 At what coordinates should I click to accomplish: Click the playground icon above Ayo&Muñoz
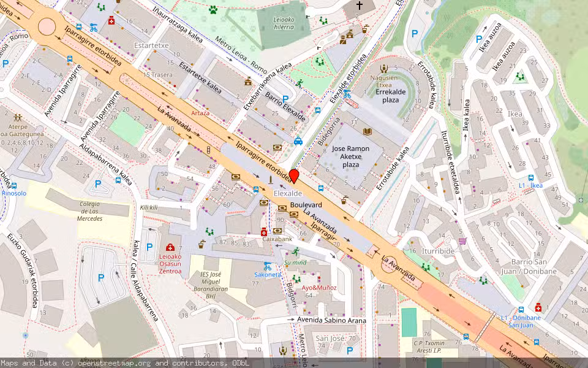pyautogui.click(x=296, y=279)
